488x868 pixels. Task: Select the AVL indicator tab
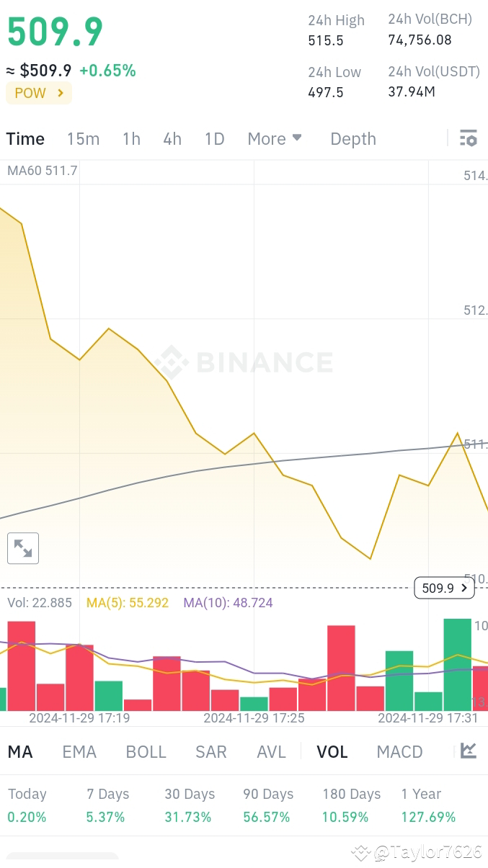coord(271,751)
